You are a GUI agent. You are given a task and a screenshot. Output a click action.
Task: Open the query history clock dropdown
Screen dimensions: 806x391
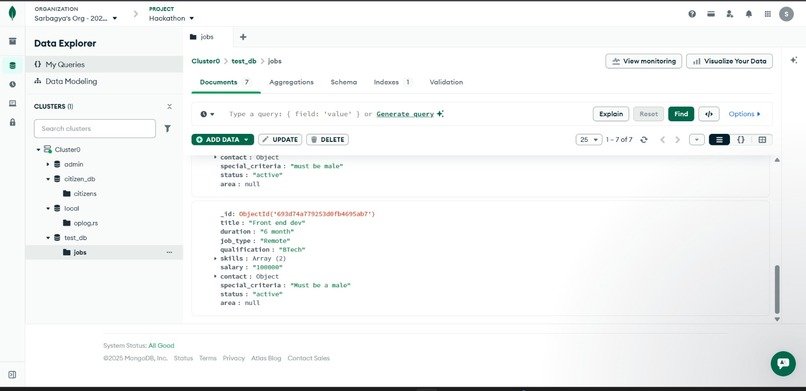tap(207, 114)
